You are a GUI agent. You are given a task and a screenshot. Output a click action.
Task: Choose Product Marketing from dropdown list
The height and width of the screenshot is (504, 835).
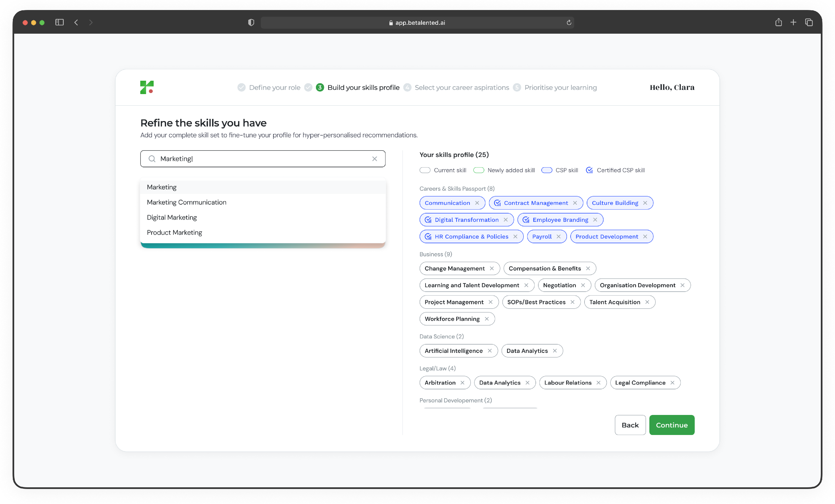pos(174,232)
